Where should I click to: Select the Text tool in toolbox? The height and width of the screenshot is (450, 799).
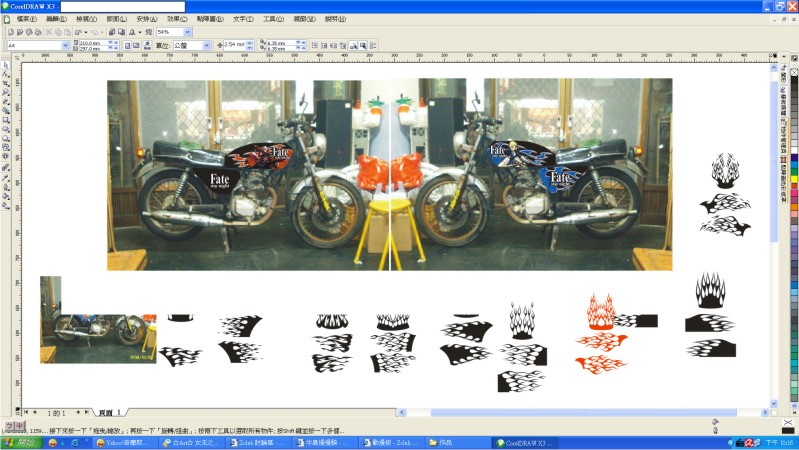(x=6, y=157)
